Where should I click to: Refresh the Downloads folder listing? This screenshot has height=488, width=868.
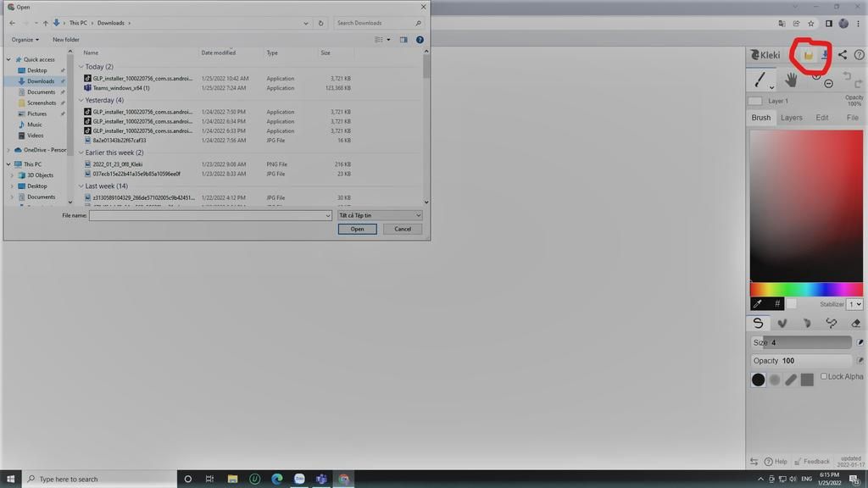coord(320,23)
